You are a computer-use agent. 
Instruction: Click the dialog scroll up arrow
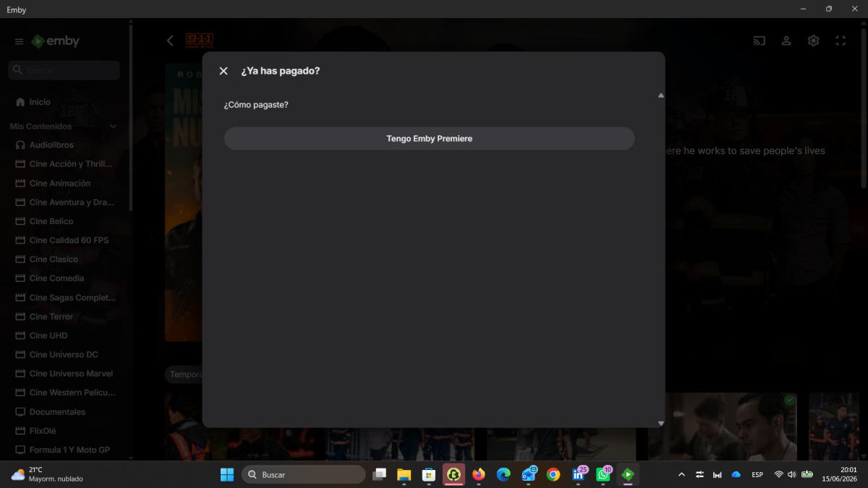[660, 95]
